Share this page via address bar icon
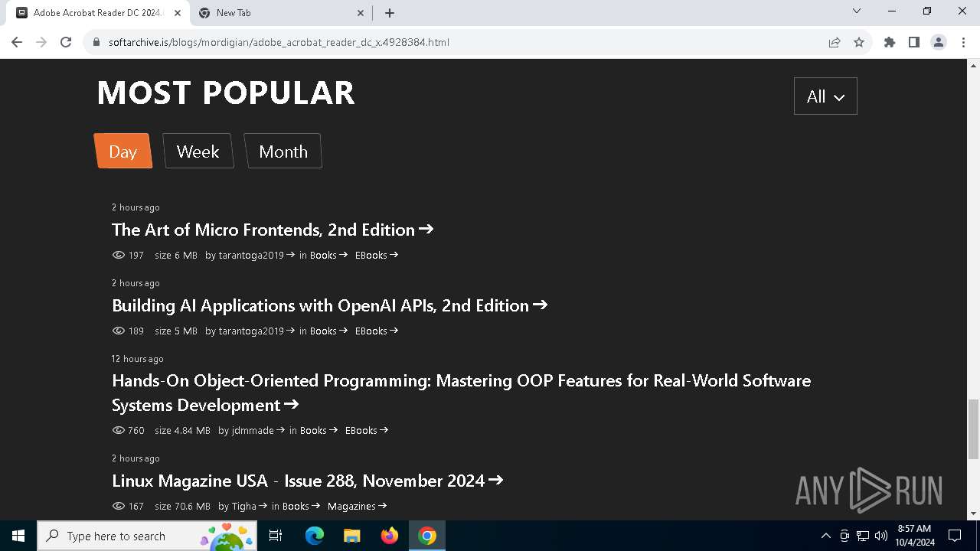This screenshot has width=980, height=551. (835, 42)
